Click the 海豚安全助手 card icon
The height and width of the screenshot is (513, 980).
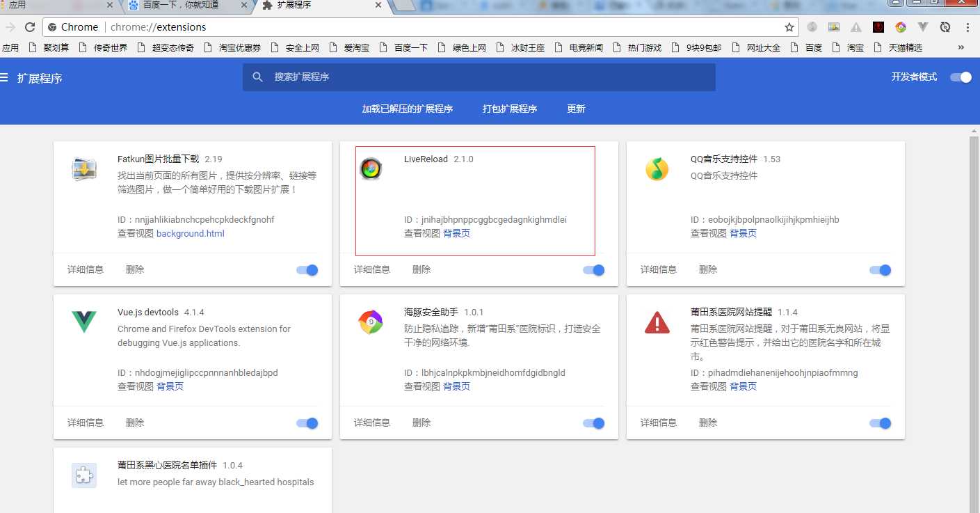(371, 322)
